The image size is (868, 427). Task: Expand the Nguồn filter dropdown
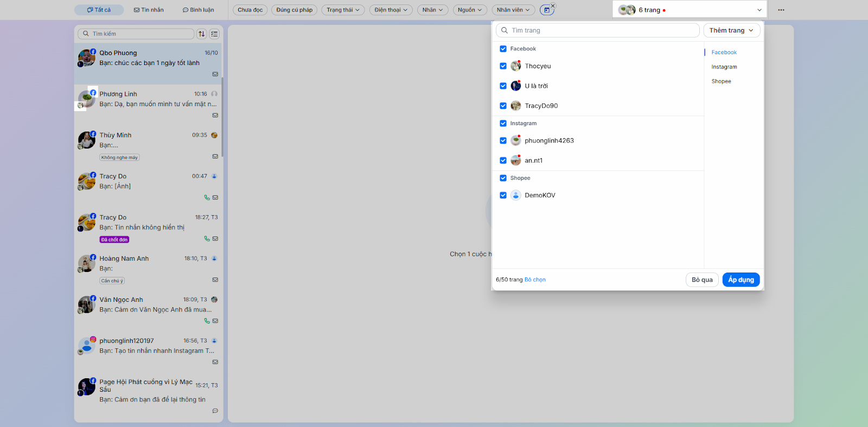470,10
